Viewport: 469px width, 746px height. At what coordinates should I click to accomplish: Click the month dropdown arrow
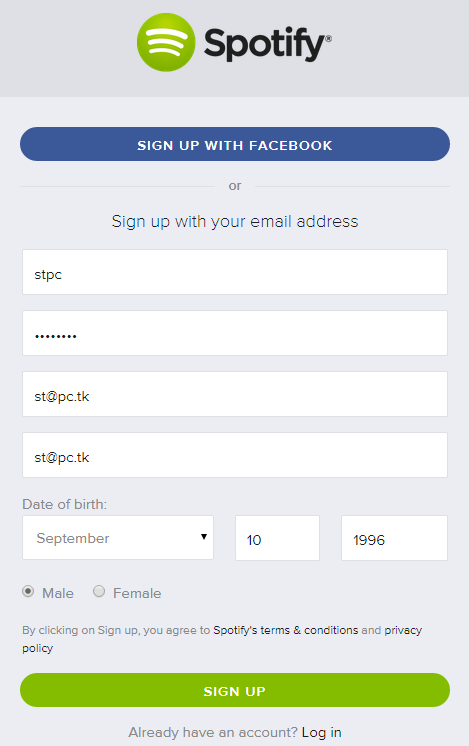204,537
